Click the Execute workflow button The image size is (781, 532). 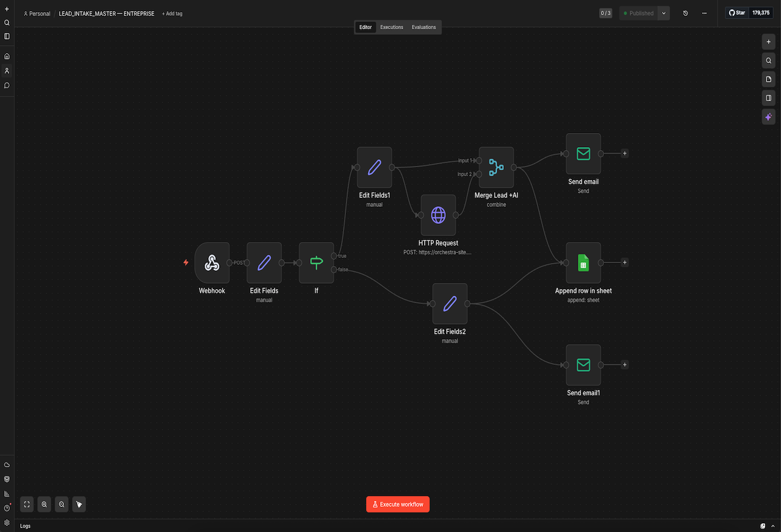point(397,504)
